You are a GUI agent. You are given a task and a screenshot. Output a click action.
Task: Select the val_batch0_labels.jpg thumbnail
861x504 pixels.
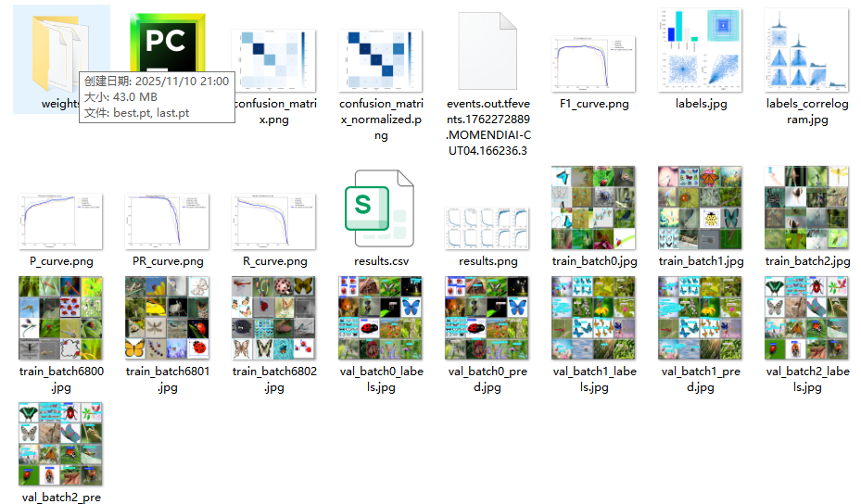381,318
